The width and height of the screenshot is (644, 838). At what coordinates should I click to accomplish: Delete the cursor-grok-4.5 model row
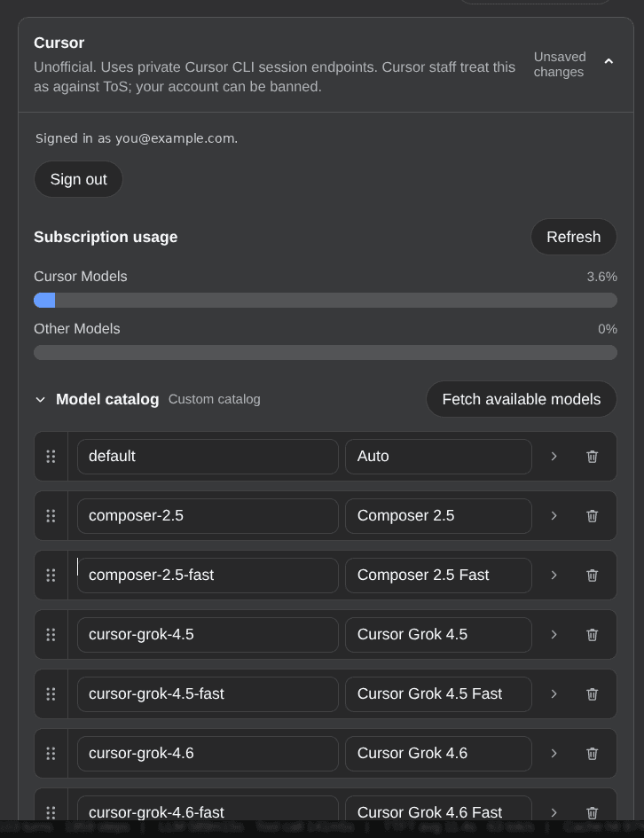pos(592,634)
